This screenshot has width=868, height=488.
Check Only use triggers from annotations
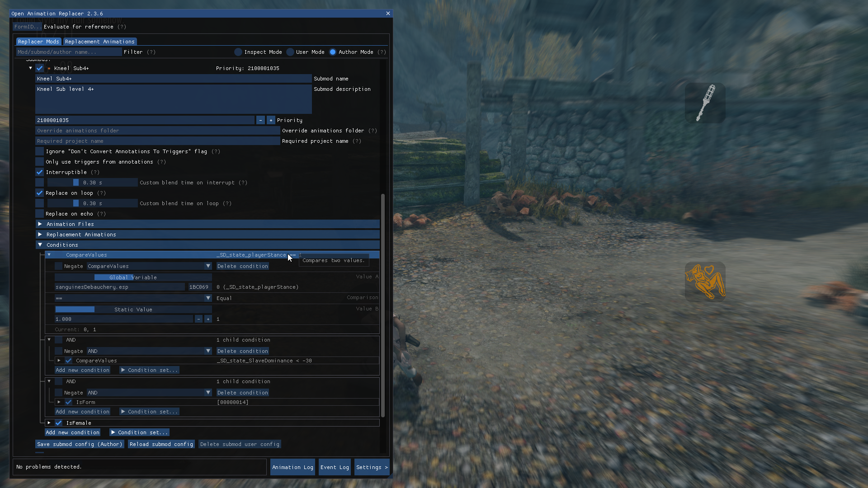click(x=40, y=162)
